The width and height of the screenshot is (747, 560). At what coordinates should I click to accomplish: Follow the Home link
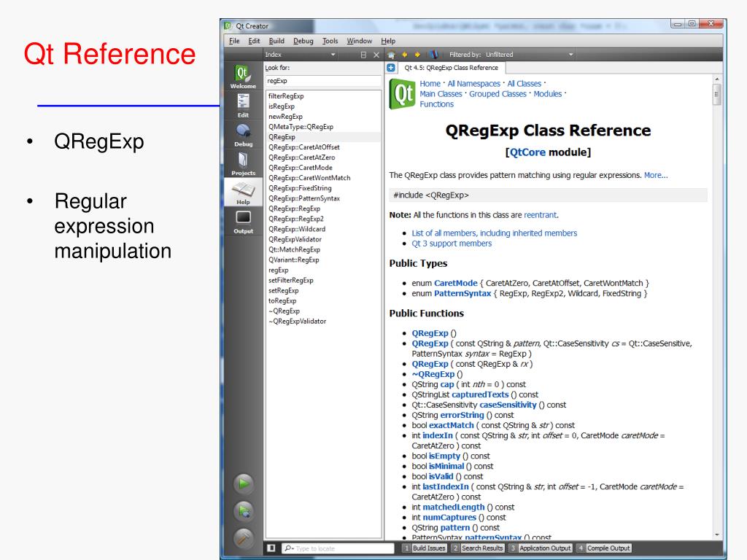click(430, 84)
